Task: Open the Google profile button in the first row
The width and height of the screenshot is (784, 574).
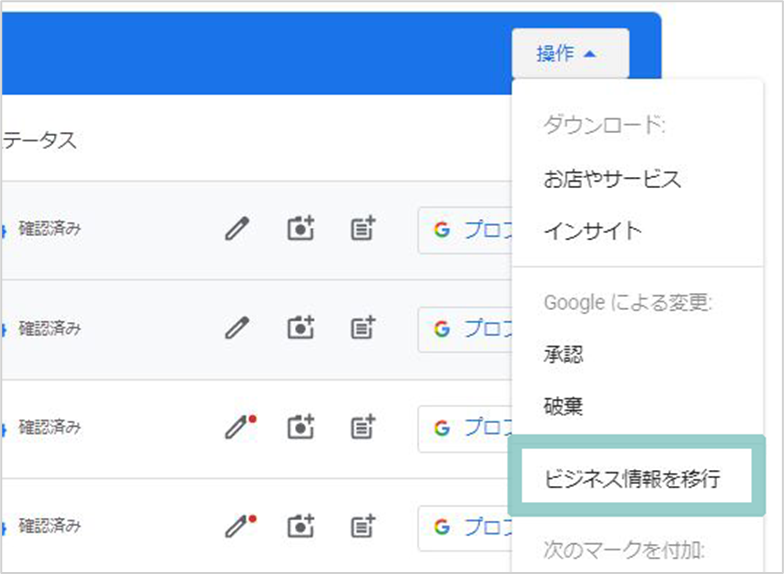Action: pos(465,230)
